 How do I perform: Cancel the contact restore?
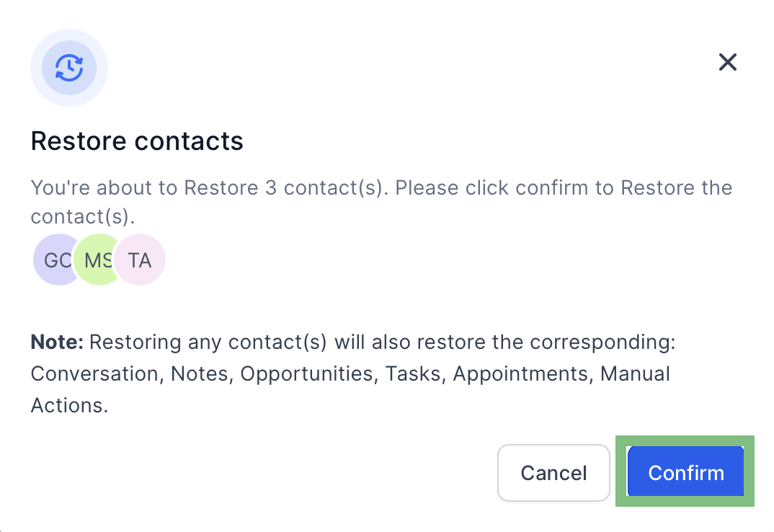(x=554, y=473)
